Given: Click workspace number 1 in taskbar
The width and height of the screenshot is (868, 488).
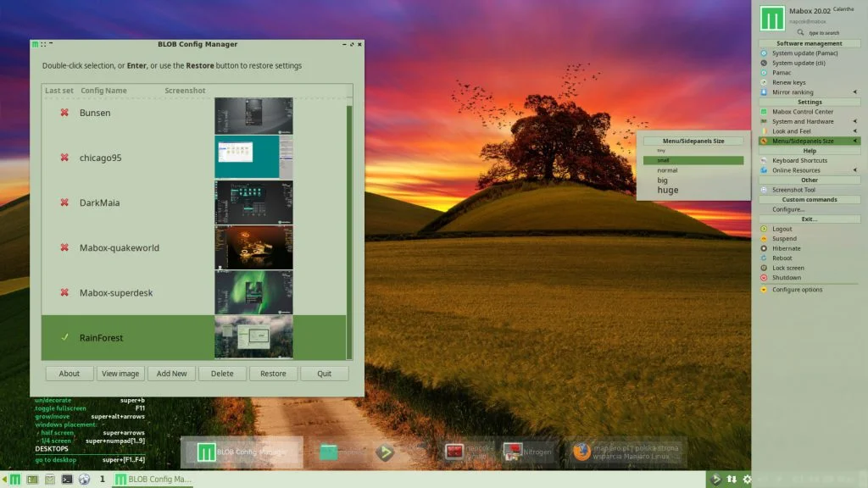Looking at the screenshot, I should (102, 480).
